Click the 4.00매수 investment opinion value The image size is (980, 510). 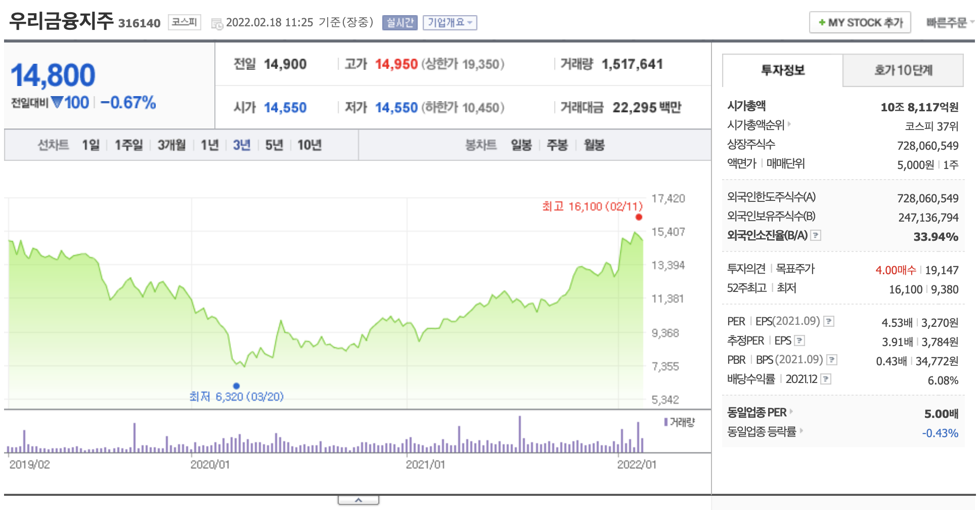point(896,270)
